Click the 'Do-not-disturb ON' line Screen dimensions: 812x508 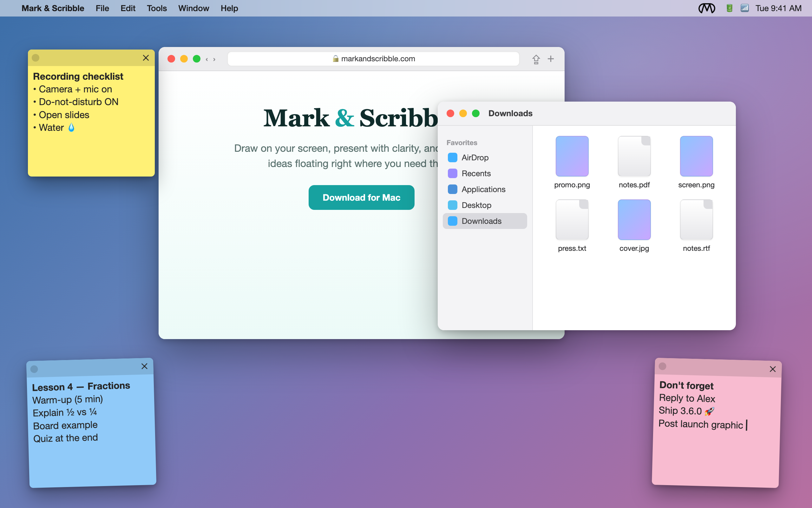tap(76, 102)
